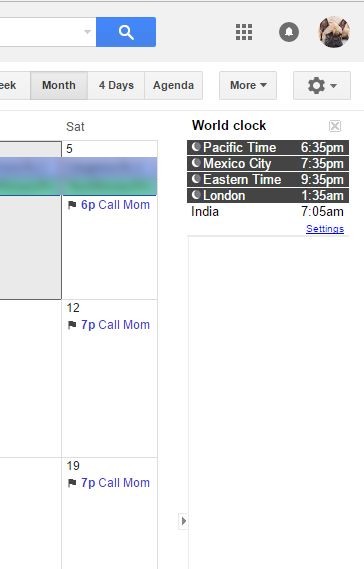Close the World clock gadget
Viewport: 364px width, 569px height.
(x=335, y=126)
